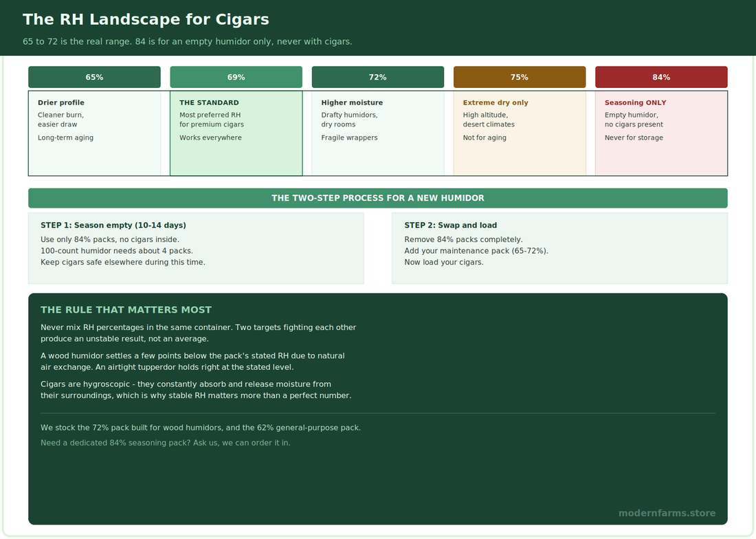Click the 72% header badge
Image resolution: width=756 pixels, height=539 pixels.
coord(378,77)
